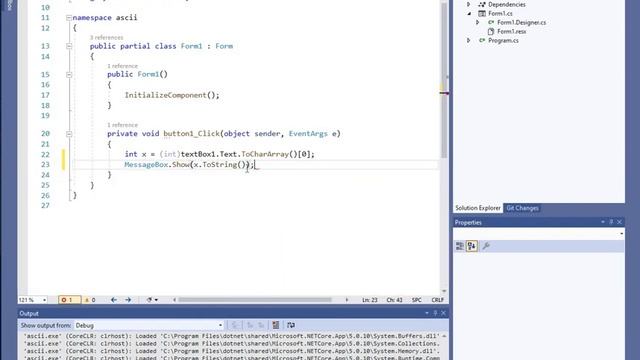Open Properties panel window position menu
This screenshot has width=640, height=360.
603,222
